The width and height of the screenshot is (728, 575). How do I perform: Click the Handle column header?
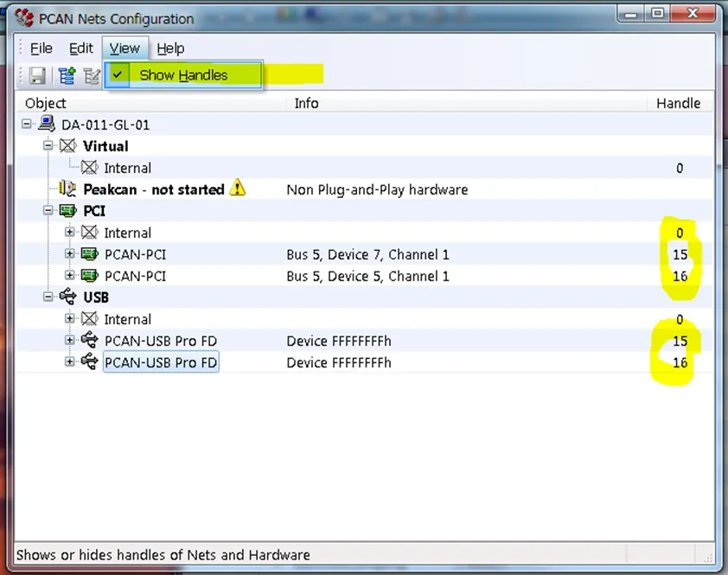pos(679,103)
